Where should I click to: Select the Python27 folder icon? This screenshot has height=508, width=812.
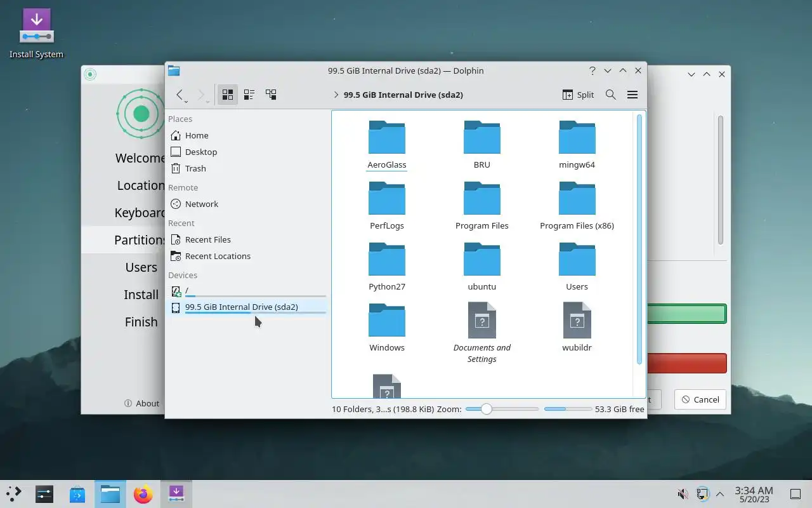(x=387, y=259)
